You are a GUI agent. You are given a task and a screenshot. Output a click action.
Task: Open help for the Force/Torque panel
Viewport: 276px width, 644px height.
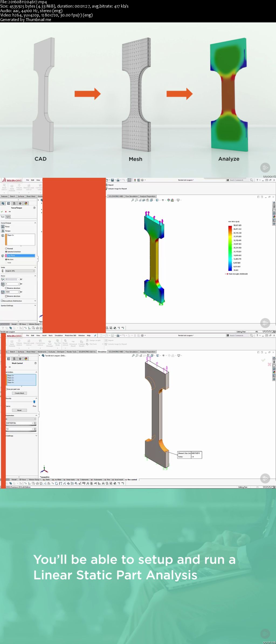coord(34,208)
